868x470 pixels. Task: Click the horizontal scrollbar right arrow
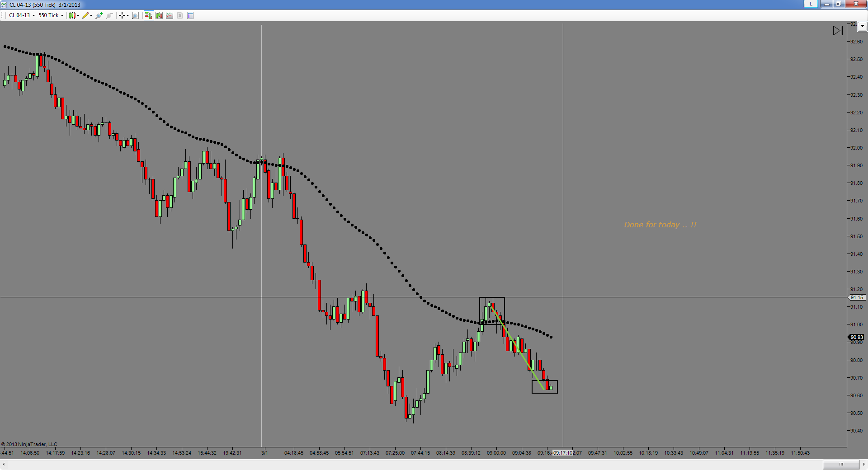864,464
